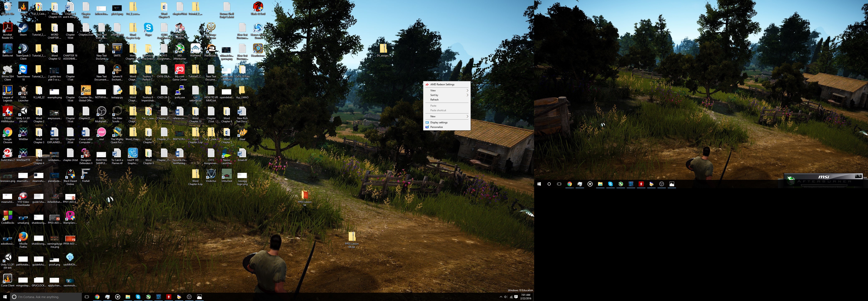Open AMD Radeon Settings from context menu
Viewport: 868px width, 301px height.
pos(442,84)
